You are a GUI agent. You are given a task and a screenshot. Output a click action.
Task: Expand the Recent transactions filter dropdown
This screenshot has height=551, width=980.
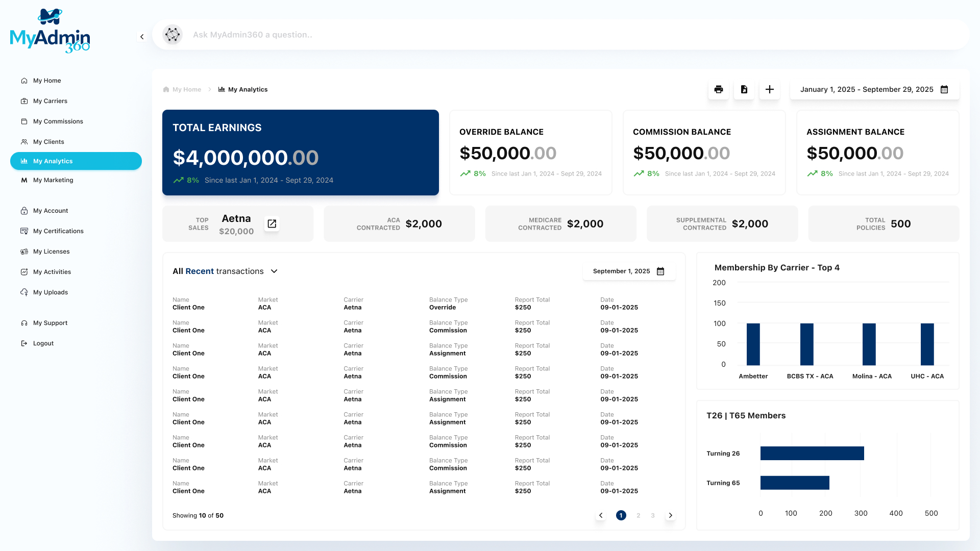pos(274,271)
